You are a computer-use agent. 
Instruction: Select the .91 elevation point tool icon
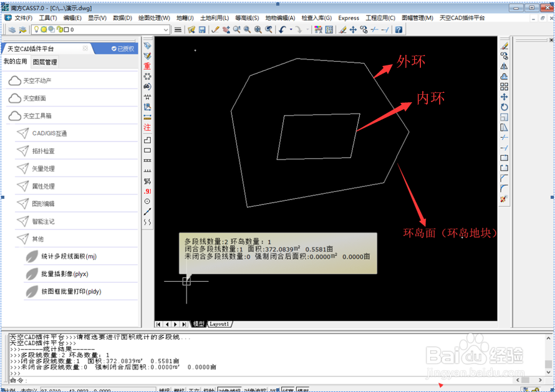tap(147, 191)
